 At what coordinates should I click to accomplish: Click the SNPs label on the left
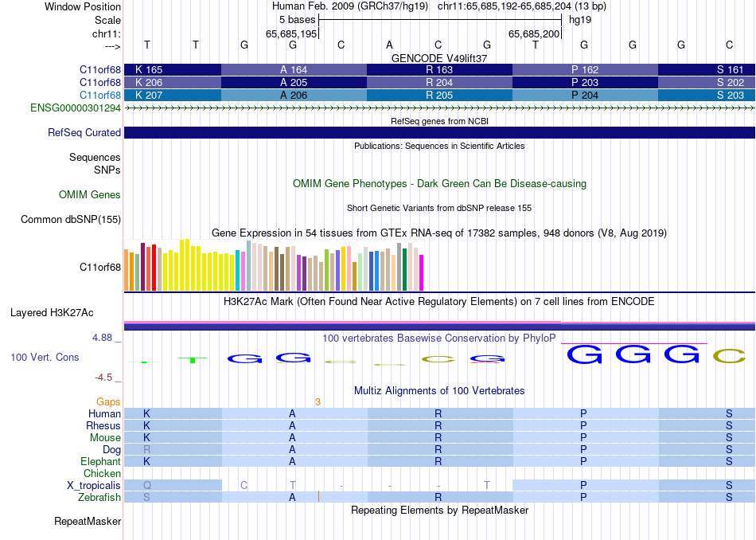pos(107,170)
